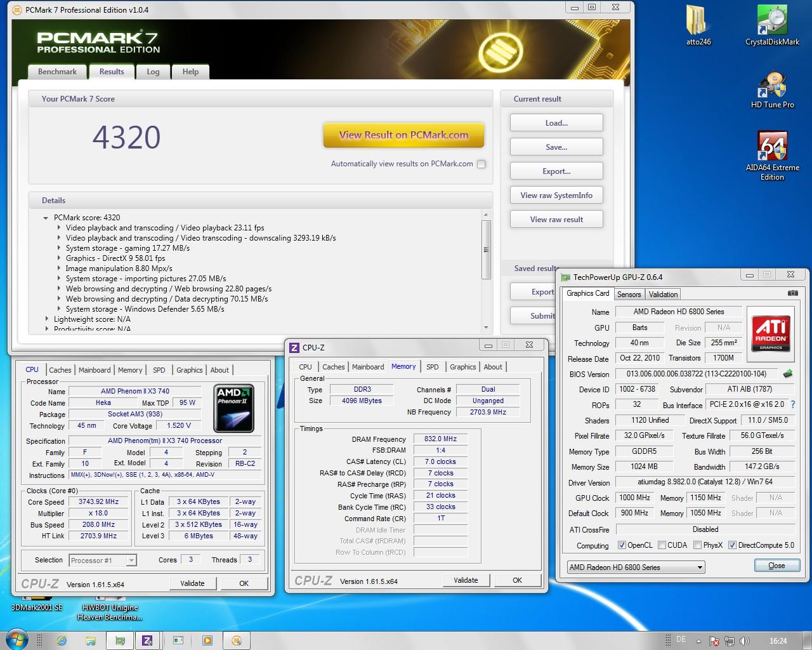Open the Windows Start menu
Viewport: 812px width, 650px height.
point(17,640)
